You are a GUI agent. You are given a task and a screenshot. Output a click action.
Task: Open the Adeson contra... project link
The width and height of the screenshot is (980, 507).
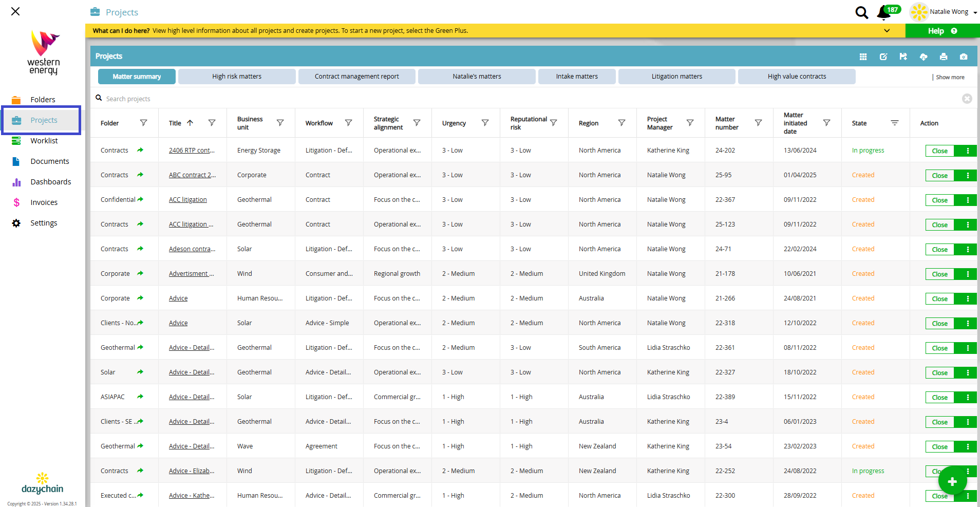[192, 249]
